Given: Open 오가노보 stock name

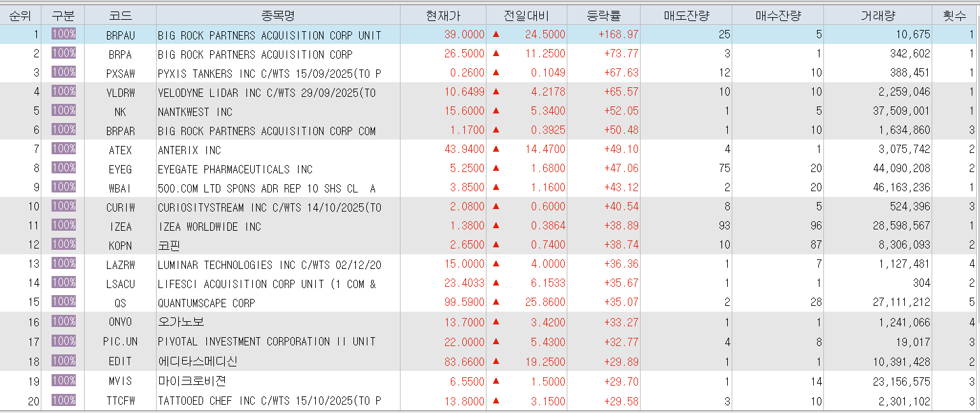Looking at the screenshot, I should (181, 322).
